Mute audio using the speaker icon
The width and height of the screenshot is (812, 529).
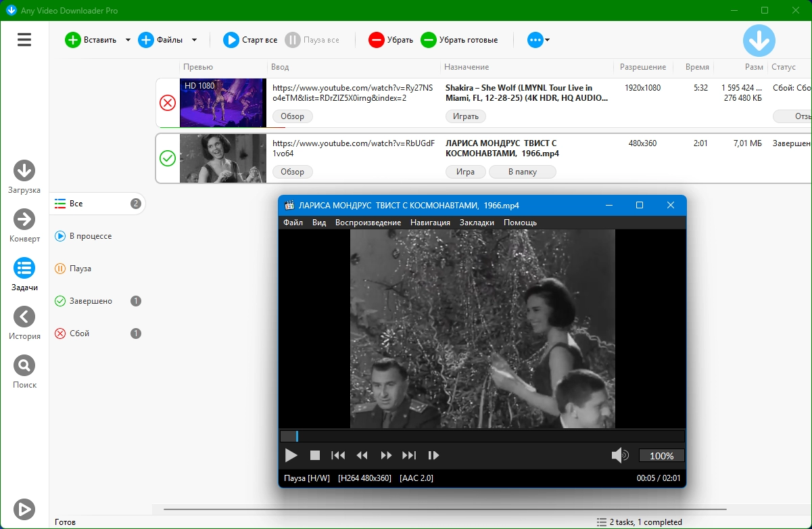[620, 456]
